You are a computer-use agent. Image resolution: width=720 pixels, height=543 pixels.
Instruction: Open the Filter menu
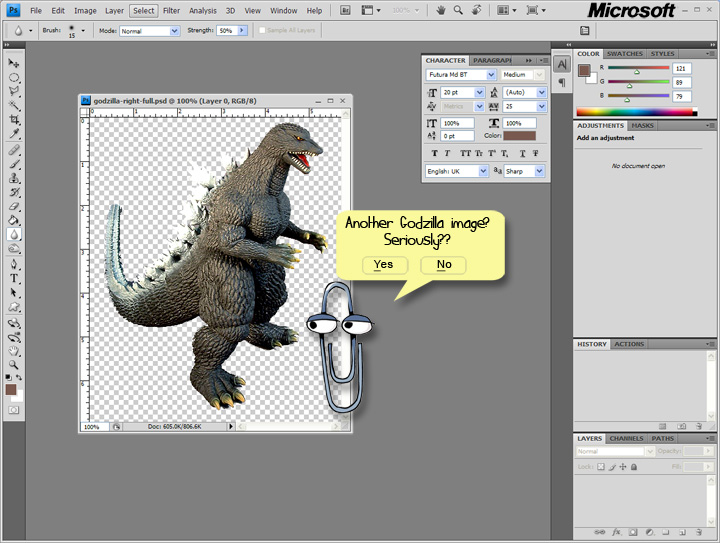coord(172,11)
